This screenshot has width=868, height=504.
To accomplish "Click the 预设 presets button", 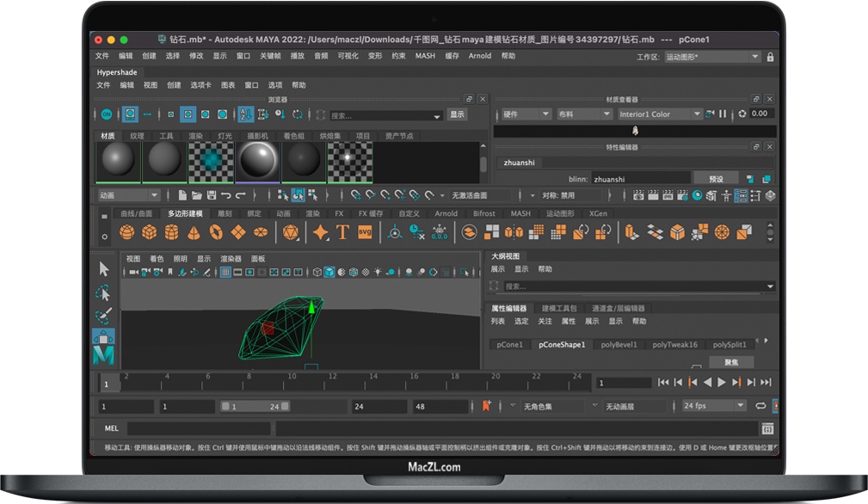I will click(x=716, y=179).
